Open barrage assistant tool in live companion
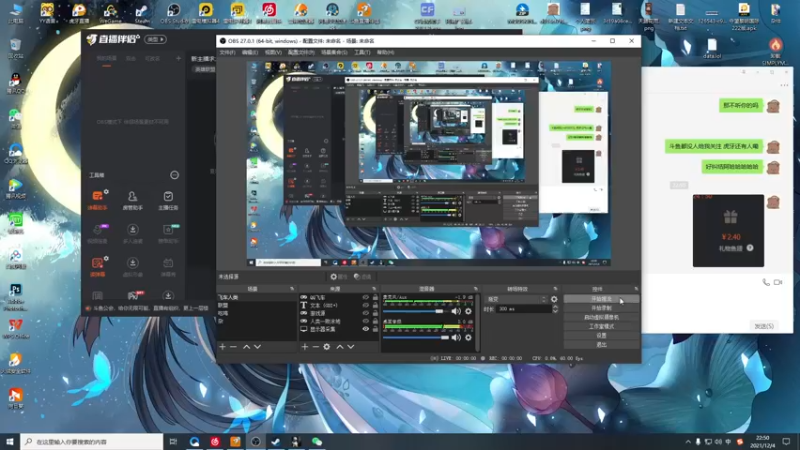The height and width of the screenshot is (450, 800). tap(98, 200)
